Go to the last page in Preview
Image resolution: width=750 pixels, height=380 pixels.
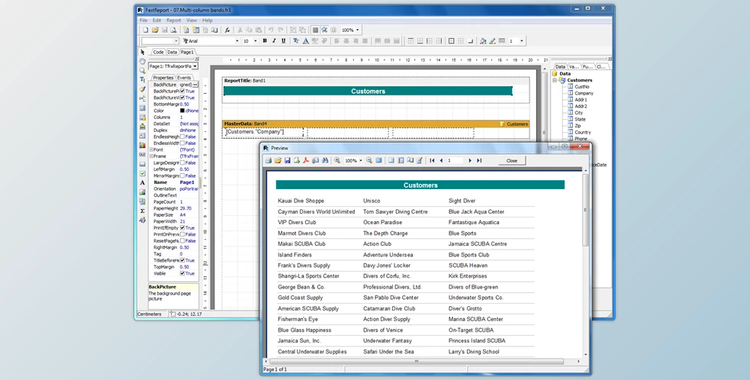(479, 160)
